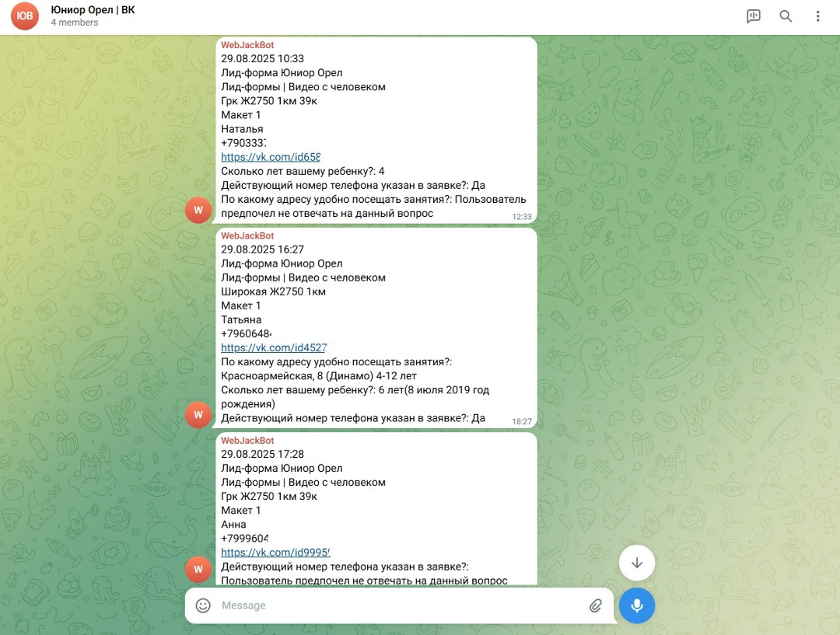Click 'Грк Ж2750 1км 39к' in the Анна message
840x635 pixels.
click(269, 497)
